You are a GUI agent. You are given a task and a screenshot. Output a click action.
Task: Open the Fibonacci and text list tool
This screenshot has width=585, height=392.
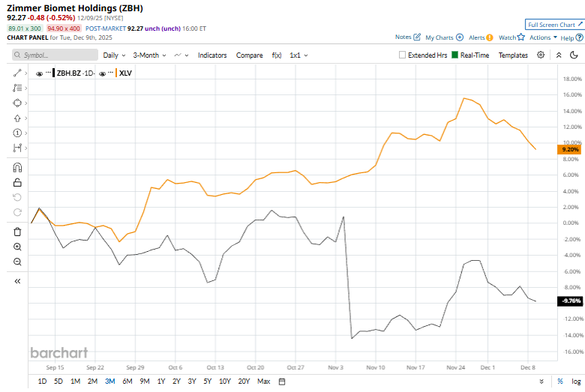click(x=17, y=88)
